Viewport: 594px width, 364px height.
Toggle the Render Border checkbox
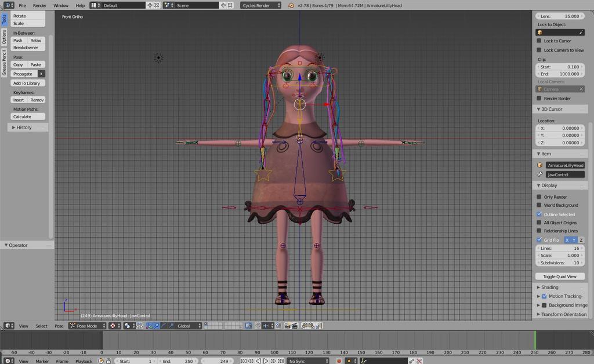point(539,99)
